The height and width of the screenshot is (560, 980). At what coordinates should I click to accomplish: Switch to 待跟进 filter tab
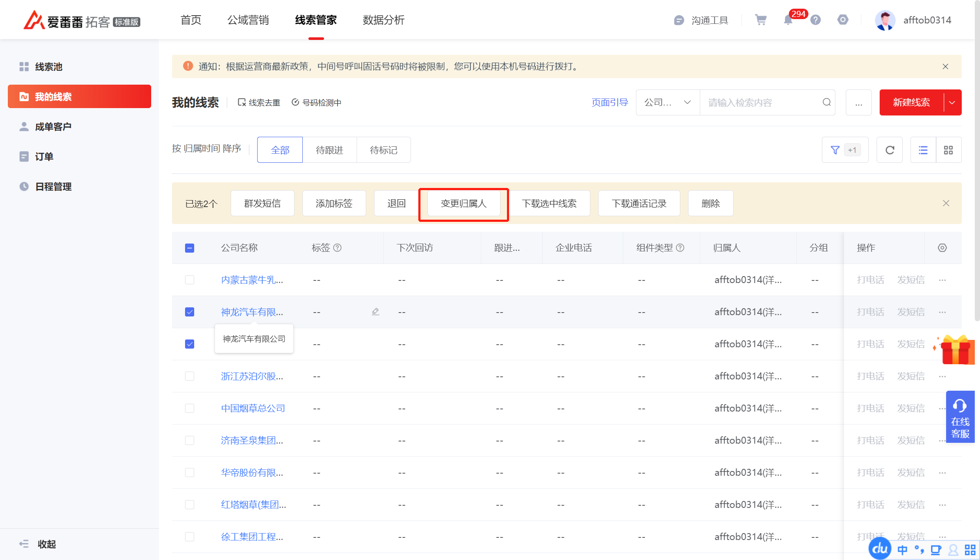(330, 150)
